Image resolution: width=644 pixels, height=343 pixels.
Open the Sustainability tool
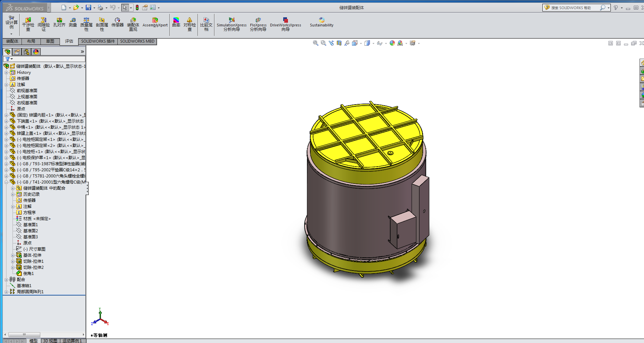click(321, 22)
